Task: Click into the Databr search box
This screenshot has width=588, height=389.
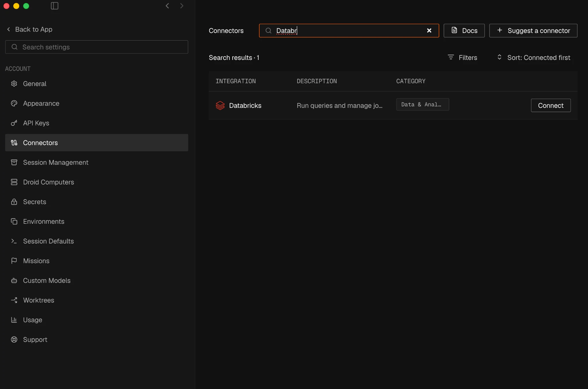Action: 349,30
